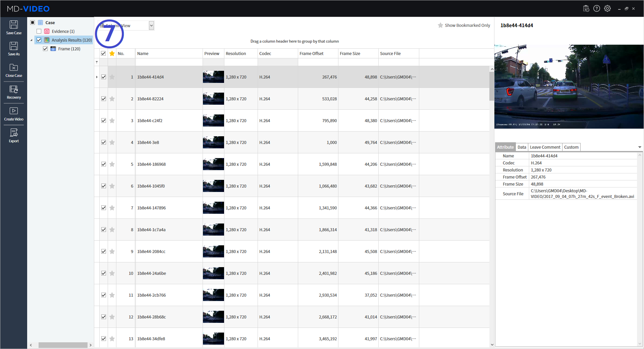The width and height of the screenshot is (644, 349).
Task: Open the Column View dropdown
Action: point(151,25)
